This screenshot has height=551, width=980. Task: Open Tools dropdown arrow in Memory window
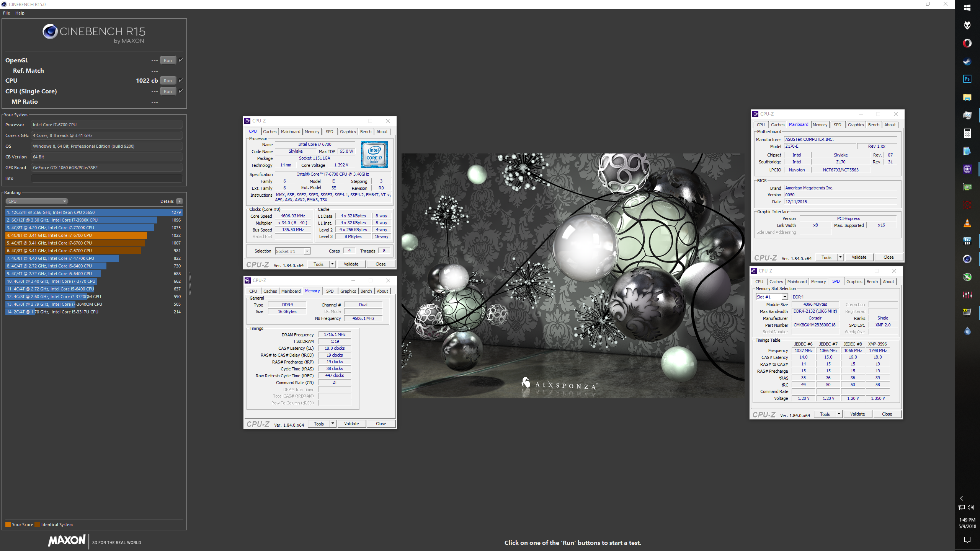click(x=333, y=424)
